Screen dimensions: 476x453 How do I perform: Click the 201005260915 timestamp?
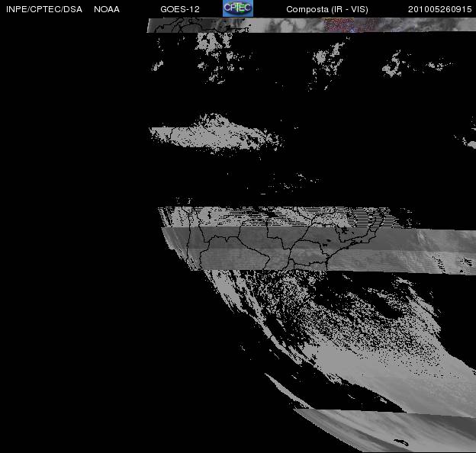click(439, 9)
